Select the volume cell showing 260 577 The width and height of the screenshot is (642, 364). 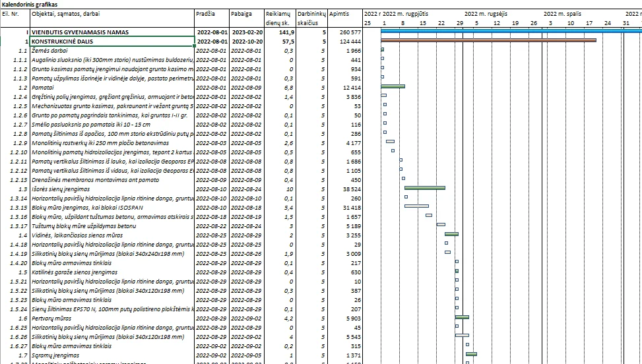click(350, 32)
